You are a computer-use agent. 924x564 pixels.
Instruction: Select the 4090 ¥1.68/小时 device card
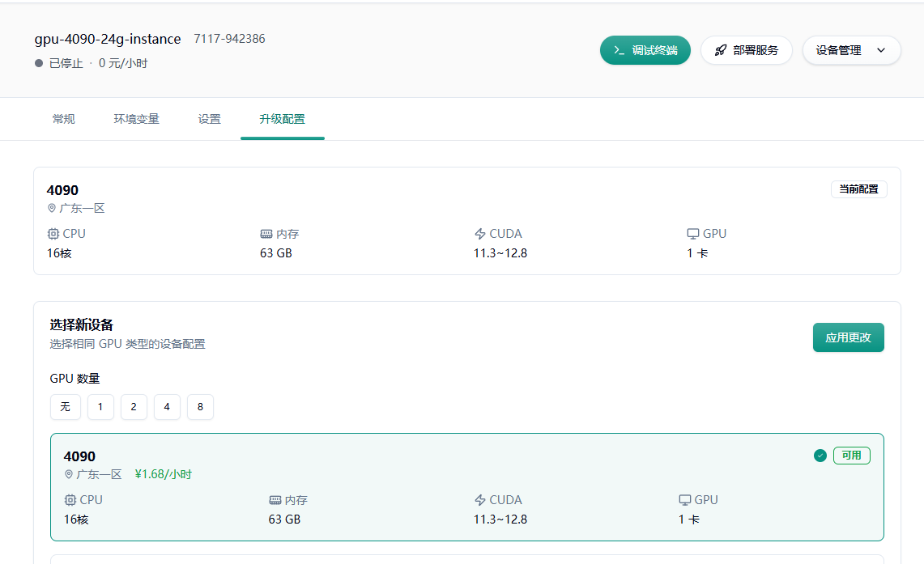point(466,486)
